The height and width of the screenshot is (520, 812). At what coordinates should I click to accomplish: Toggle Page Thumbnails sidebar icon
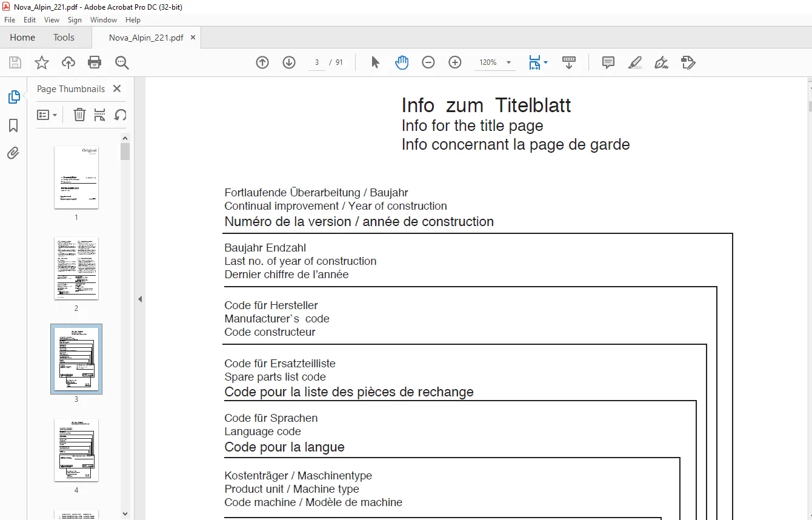(13, 97)
